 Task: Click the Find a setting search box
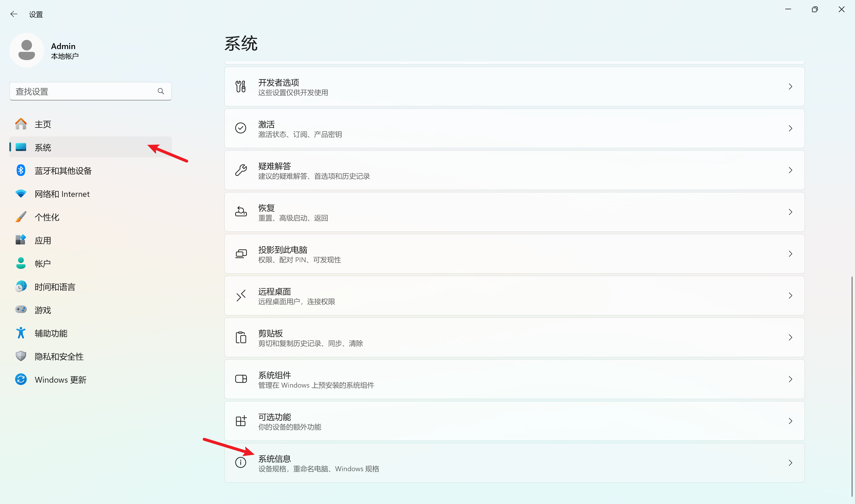pos(83,91)
